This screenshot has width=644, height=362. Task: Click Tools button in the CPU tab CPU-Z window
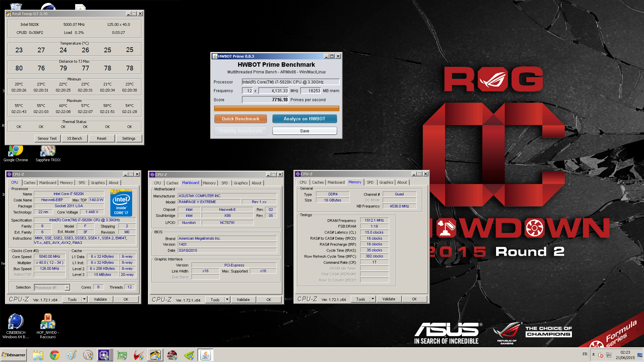72,299
